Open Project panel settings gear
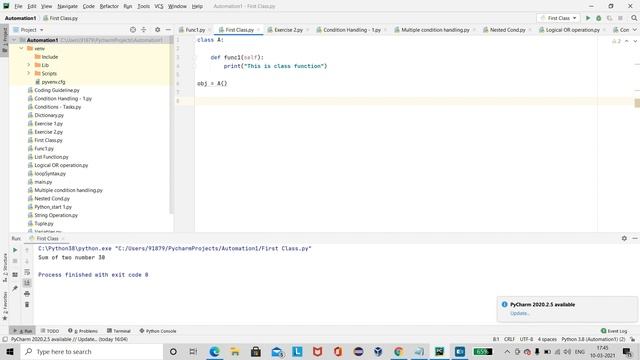This screenshot has height=360, width=640. tap(158, 30)
